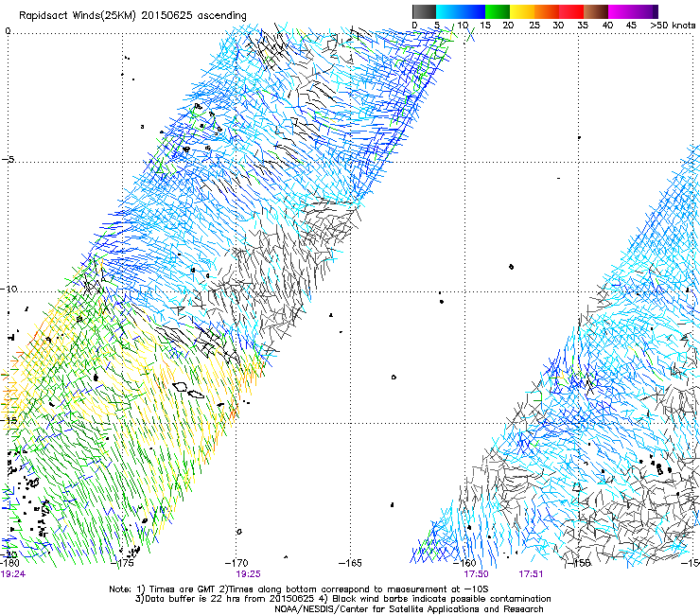Screen dimensions: 700x615
Task: Click the brown 35–40 knots legend segment
Action: [596, 11]
